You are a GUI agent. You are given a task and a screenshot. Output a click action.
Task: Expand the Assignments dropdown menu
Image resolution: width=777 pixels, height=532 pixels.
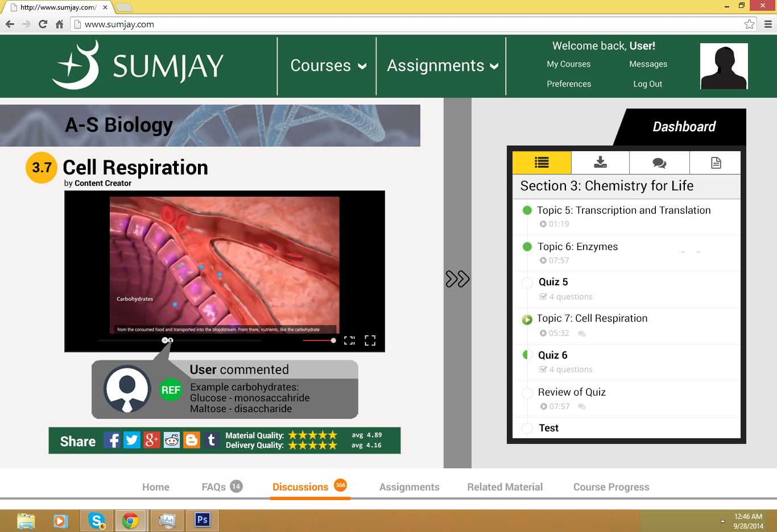(443, 66)
